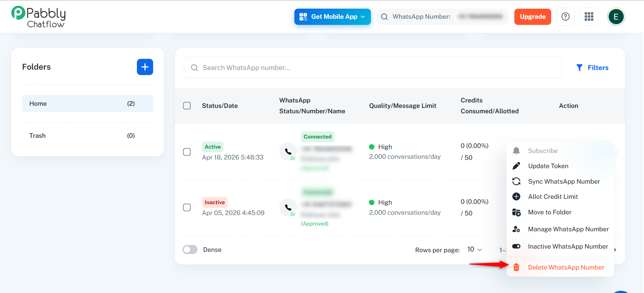644x293 pixels.
Task: Open the help question mark icon
Action: (x=566, y=17)
